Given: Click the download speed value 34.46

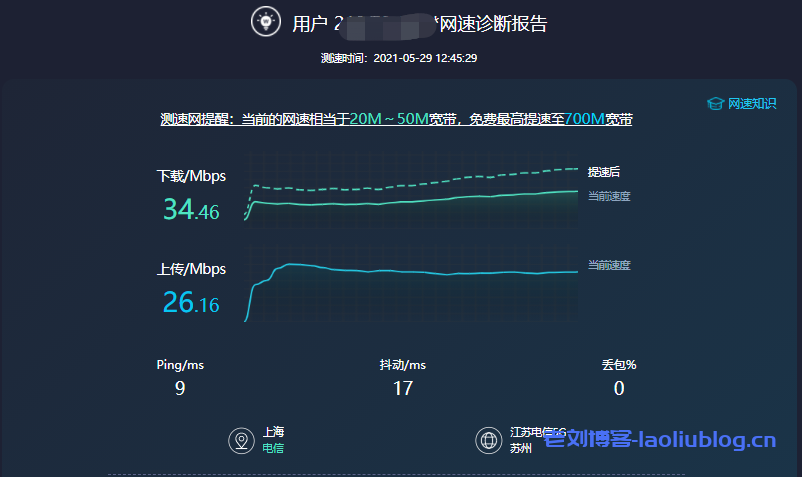Looking at the screenshot, I should click(191, 210).
